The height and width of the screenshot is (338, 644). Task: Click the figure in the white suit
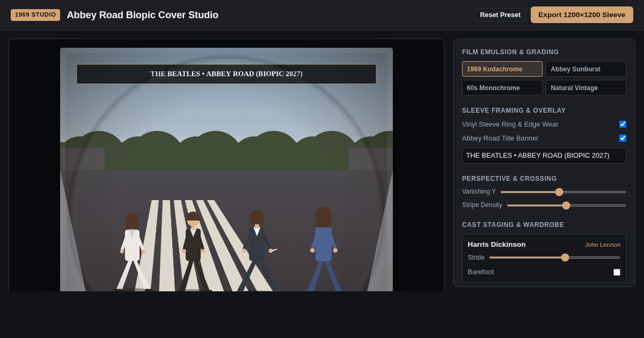pos(132,252)
